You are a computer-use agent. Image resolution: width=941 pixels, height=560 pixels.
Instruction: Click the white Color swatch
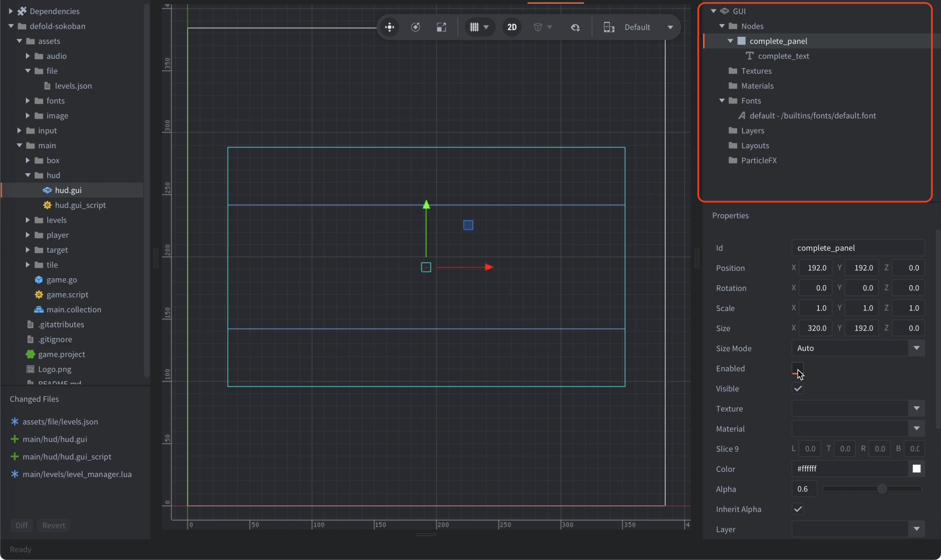[x=916, y=469]
